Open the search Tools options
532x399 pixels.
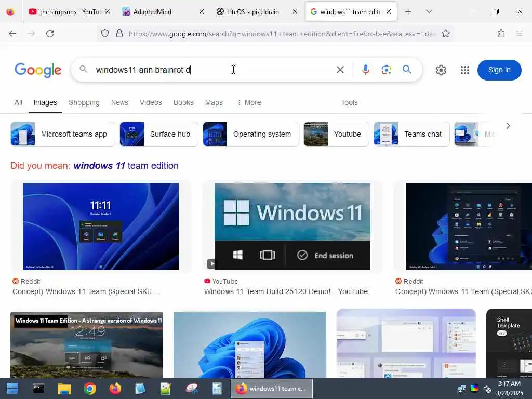(349, 102)
